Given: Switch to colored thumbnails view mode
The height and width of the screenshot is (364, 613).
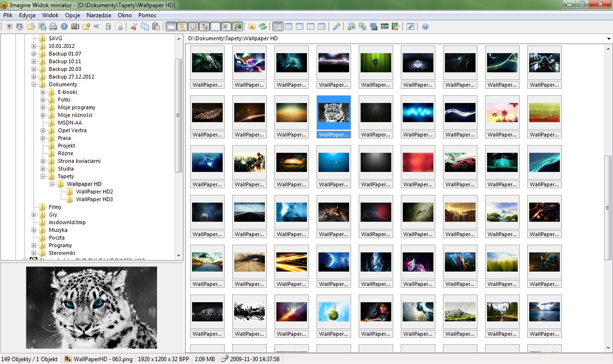Looking at the screenshot, I should pyautogui.click(x=278, y=26).
